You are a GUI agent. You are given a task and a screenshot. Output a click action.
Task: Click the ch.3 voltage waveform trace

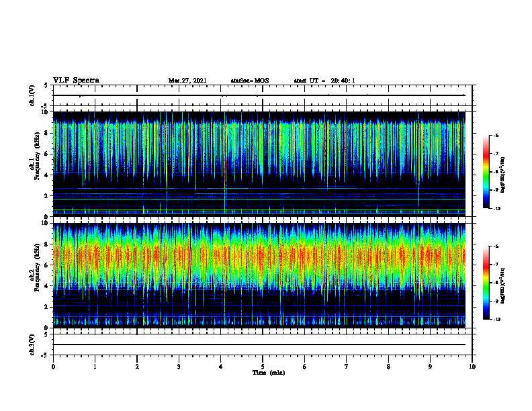(x=259, y=345)
